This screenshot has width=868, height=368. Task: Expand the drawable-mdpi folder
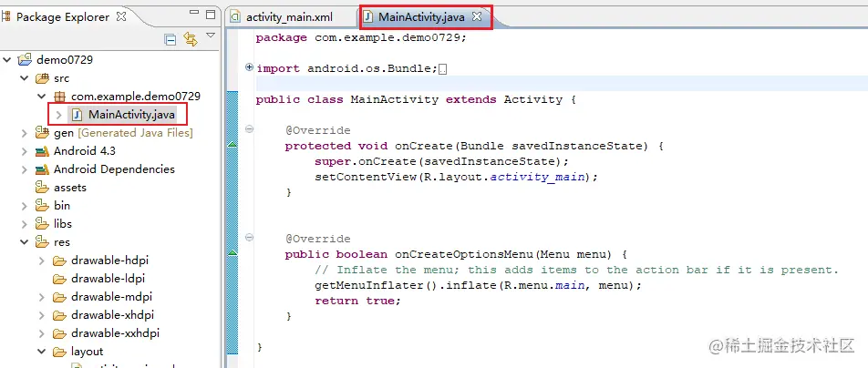[x=42, y=297]
